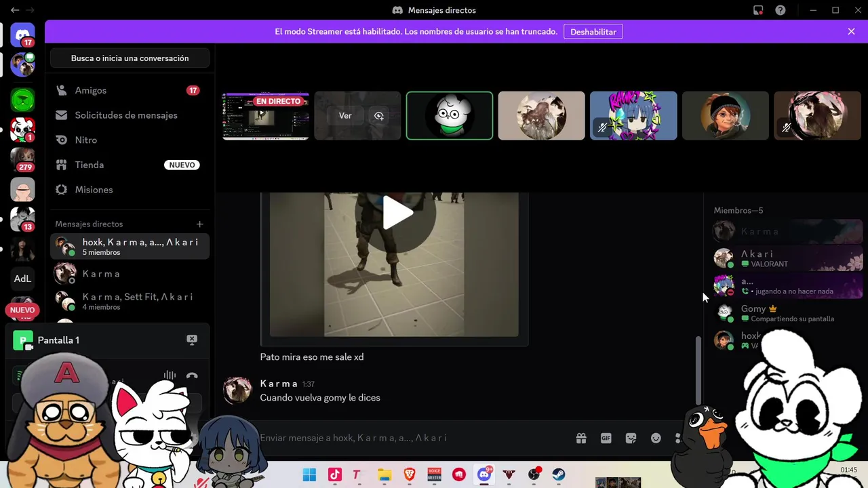The image size is (868, 488).
Task: Open the EN DIRECTO stream thumbnail
Action: [x=265, y=116]
